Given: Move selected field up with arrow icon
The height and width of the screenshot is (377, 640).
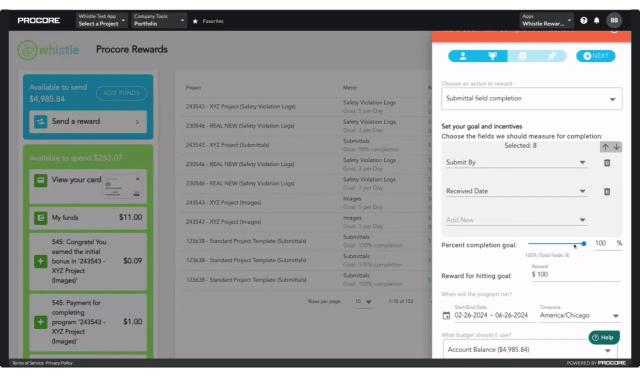Looking at the screenshot, I should pos(605,147).
